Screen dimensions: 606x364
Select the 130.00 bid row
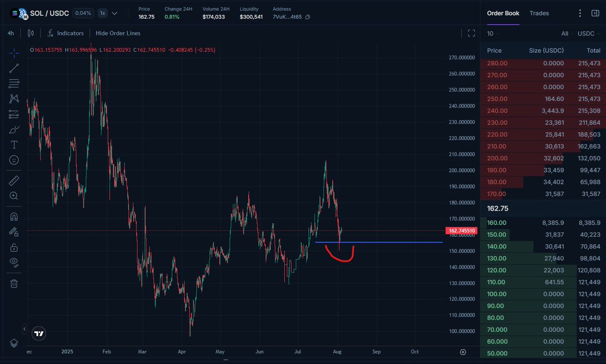click(x=543, y=258)
